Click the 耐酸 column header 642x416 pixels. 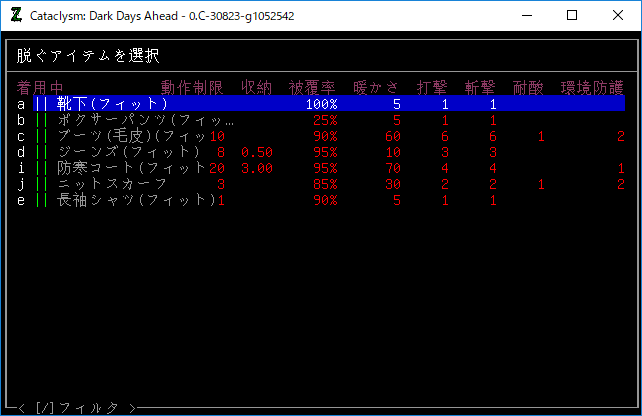pyautogui.click(x=529, y=88)
